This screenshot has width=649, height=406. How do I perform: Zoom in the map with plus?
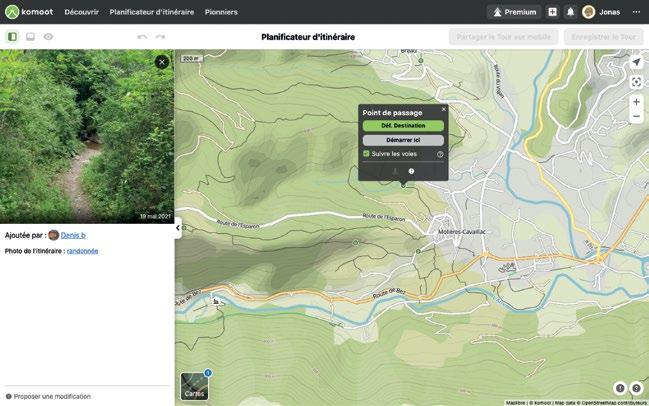(636, 101)
